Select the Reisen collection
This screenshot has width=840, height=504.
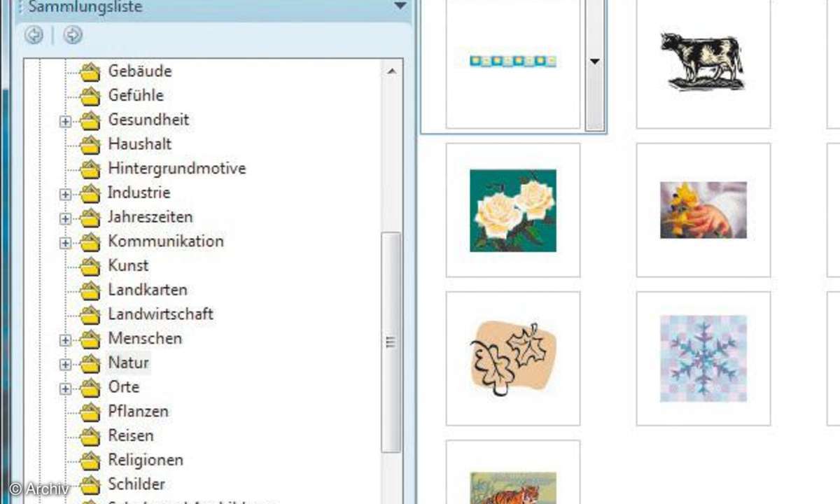point(131,436)
